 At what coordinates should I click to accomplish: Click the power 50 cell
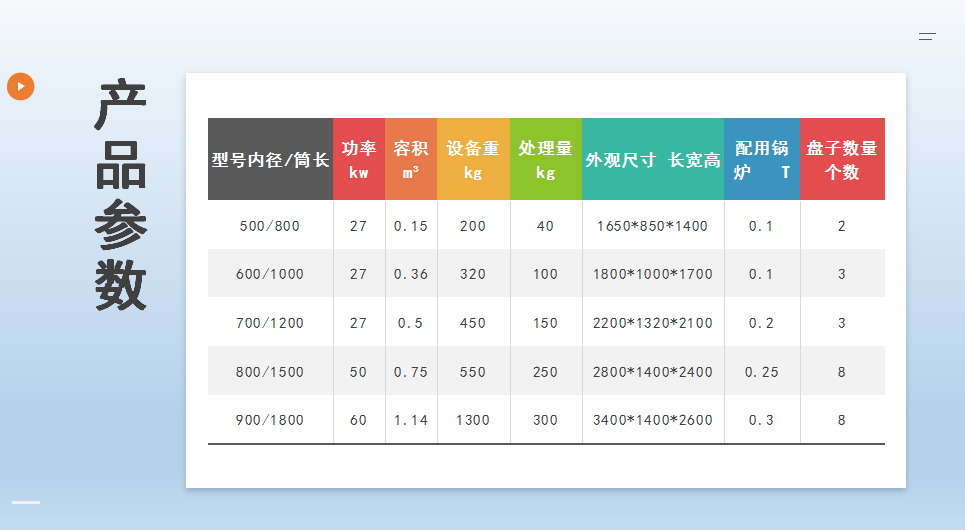click(x=359, y=372)
